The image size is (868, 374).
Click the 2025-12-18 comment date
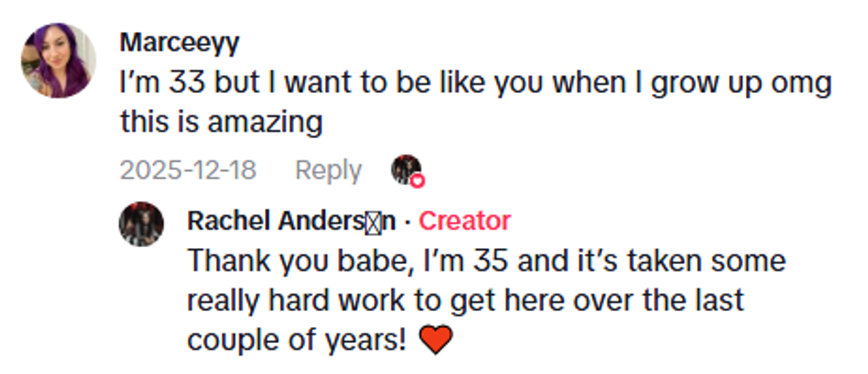pos(188,170)
